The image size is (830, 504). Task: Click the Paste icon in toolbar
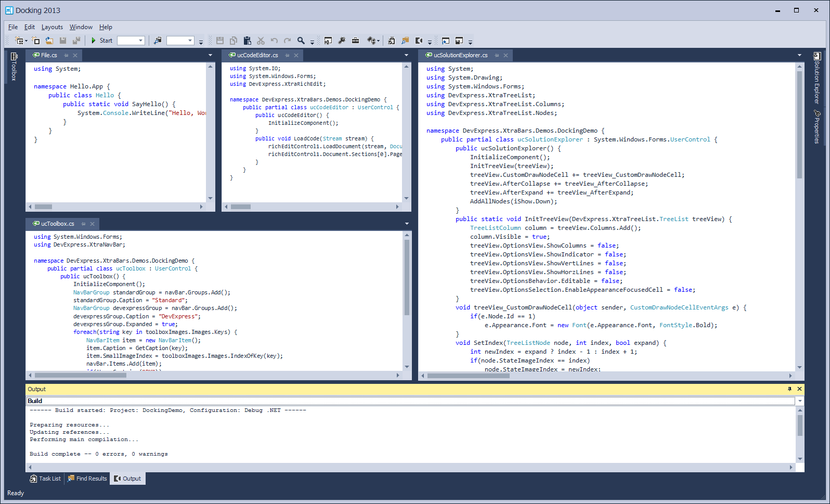click(x=247, y=41)
